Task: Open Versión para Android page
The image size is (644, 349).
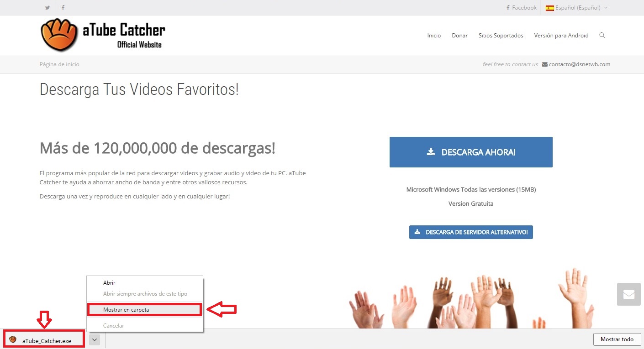Action: (561, 35)
